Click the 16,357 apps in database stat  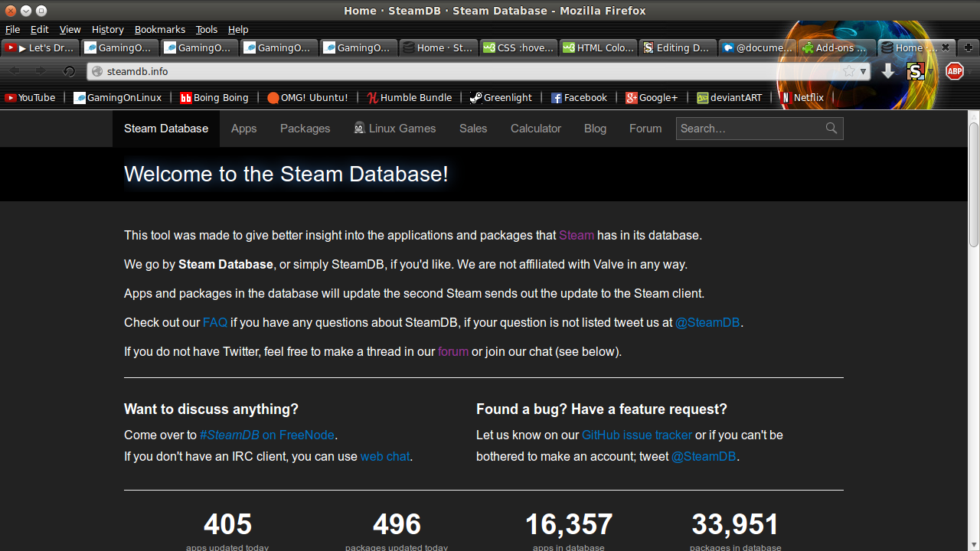569,530
